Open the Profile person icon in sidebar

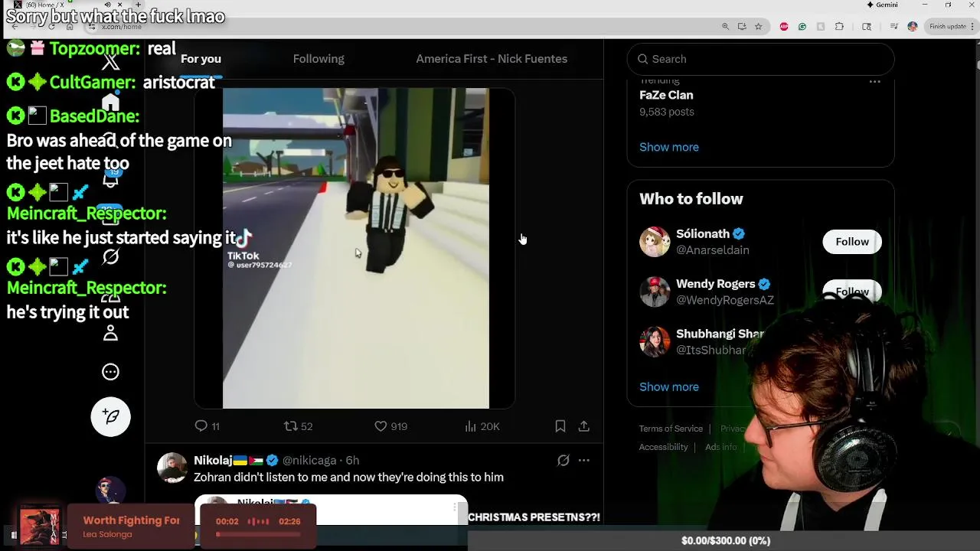110,333
